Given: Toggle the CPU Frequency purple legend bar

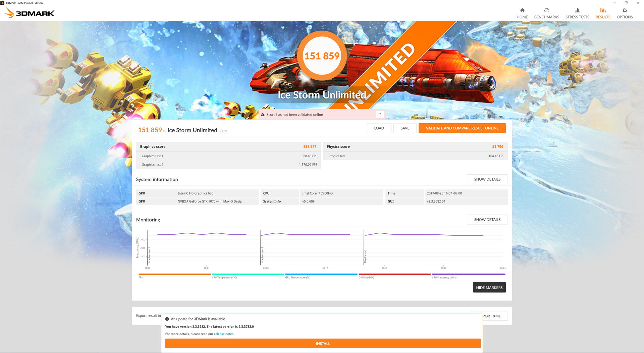Looking at the screenshot, I should point(469,274).
